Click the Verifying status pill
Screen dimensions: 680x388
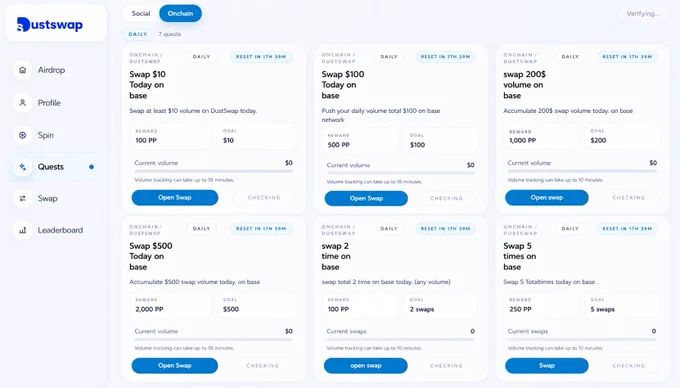click(643, 14)
